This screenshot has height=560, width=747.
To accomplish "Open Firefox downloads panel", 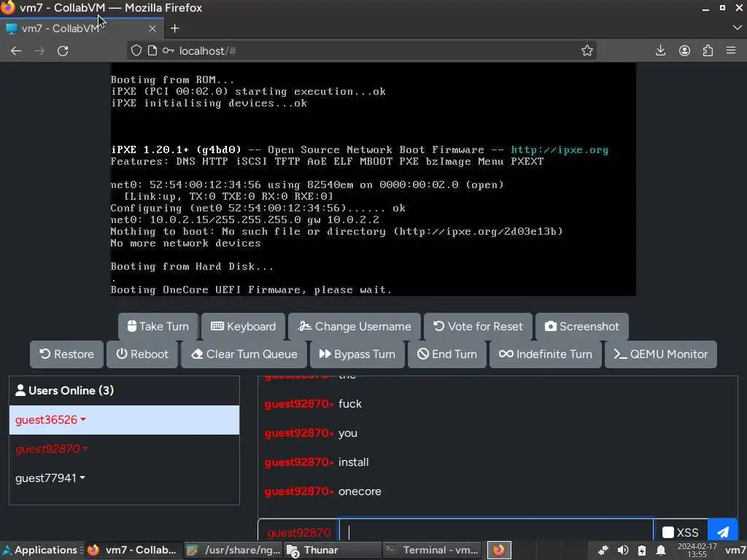I will (x=660, y=50).
